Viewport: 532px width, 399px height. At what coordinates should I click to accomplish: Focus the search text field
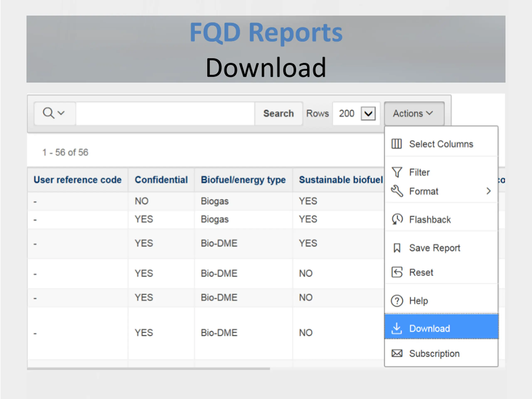click(x=165, y=113)
